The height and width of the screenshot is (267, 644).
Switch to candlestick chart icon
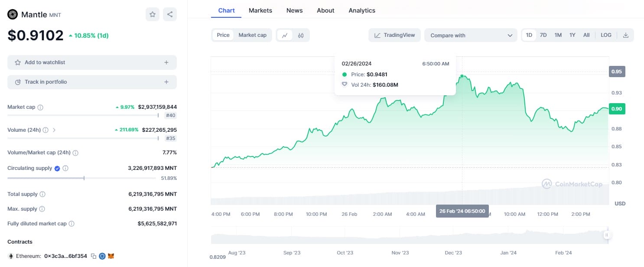click(301, 36)
